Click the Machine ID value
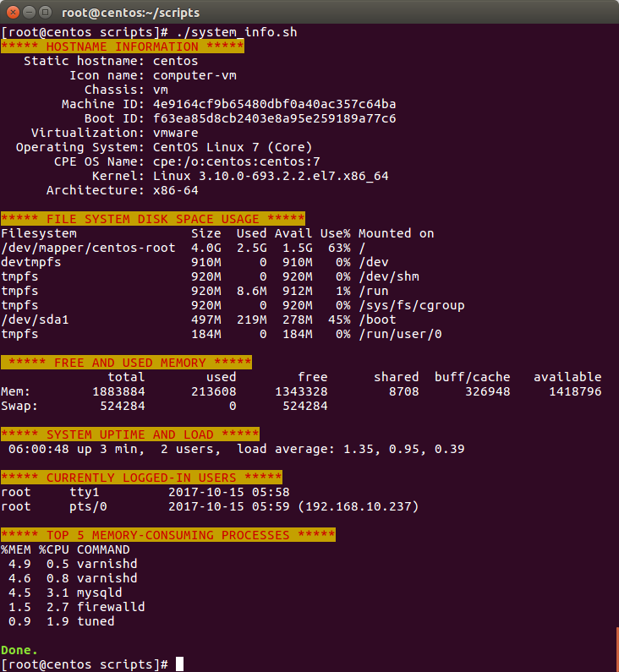This screenshot has height=672, width=619. pos(274,104)
